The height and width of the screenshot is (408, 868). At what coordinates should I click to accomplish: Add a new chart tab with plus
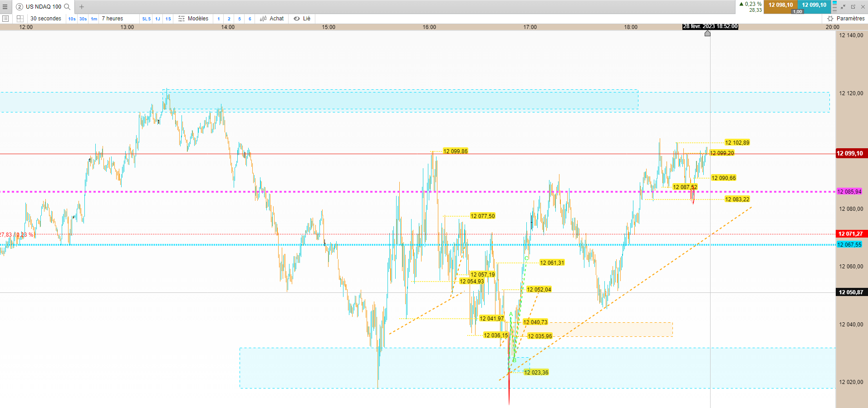tap(82, 7)
